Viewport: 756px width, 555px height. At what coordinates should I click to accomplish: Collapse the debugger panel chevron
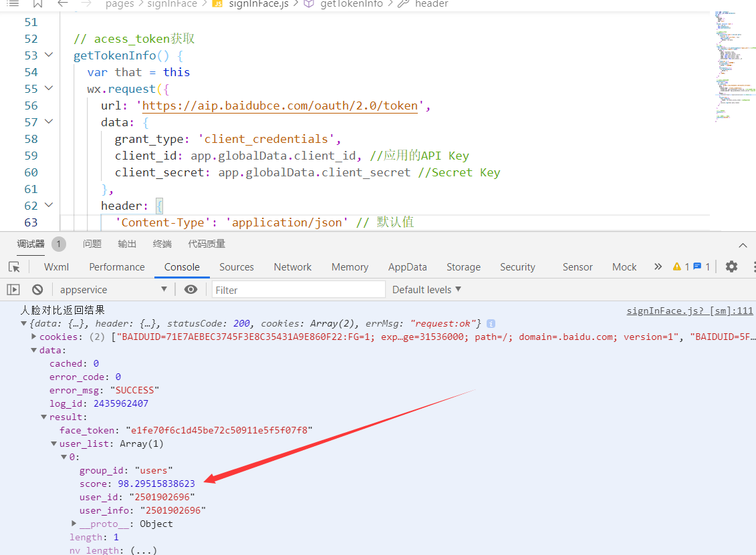(743, 245)
